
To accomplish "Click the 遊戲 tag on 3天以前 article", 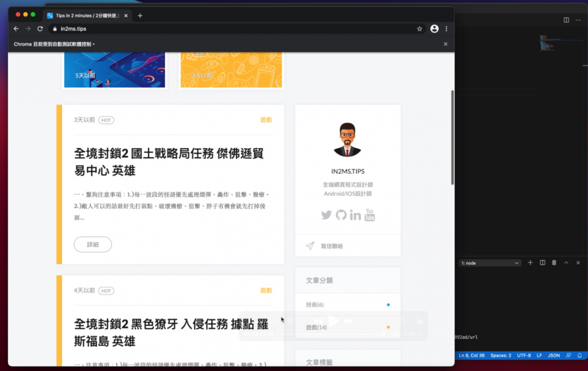I will tap(266, 120).
